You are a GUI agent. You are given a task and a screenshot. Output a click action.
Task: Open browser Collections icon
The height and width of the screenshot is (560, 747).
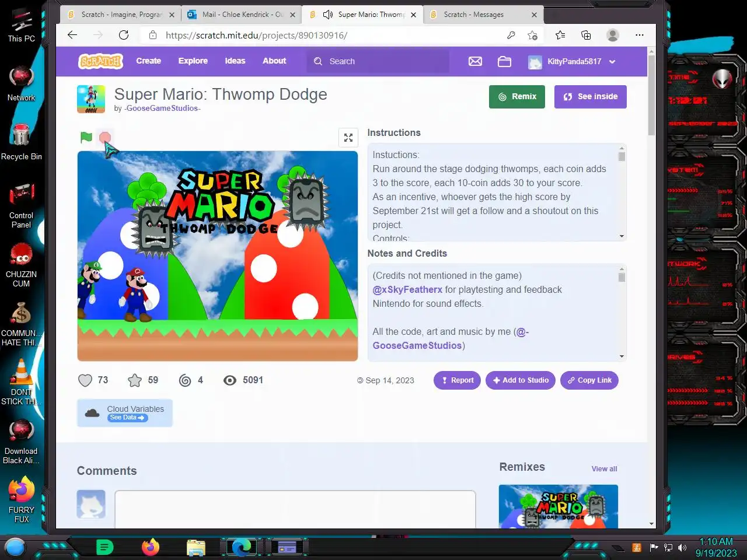click(586, 35)
